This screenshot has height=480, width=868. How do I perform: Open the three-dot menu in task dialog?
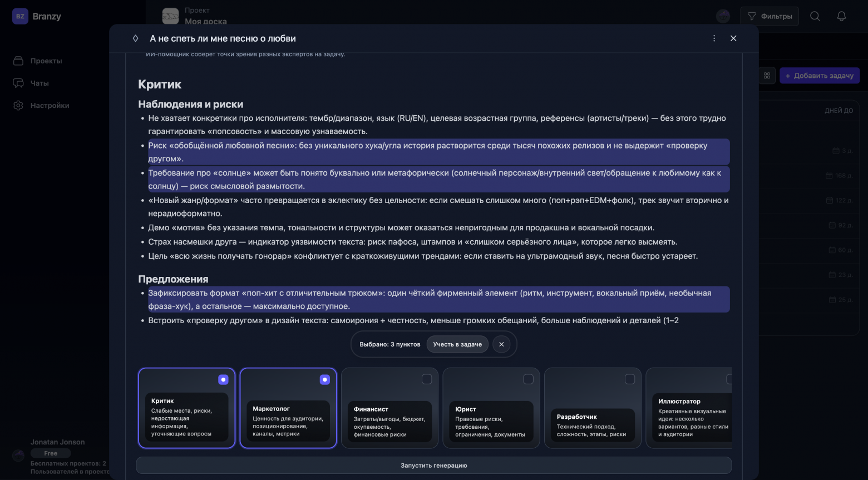click(714, 38)
